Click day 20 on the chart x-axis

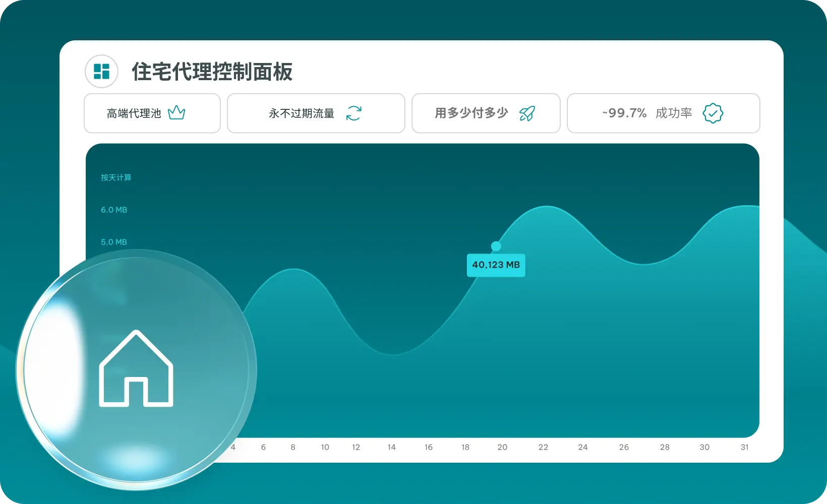[x=502, y=447]
